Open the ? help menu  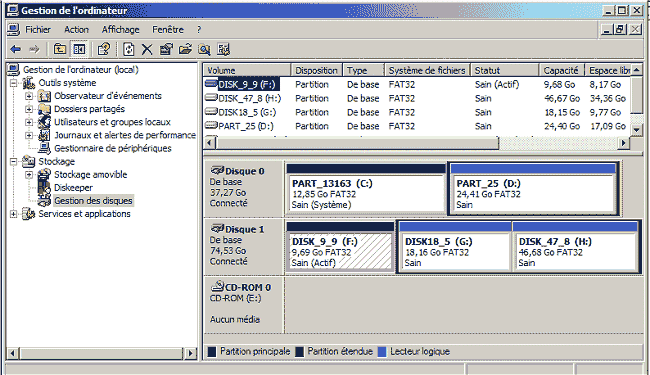pyautogui.click(x=199, y=29)
